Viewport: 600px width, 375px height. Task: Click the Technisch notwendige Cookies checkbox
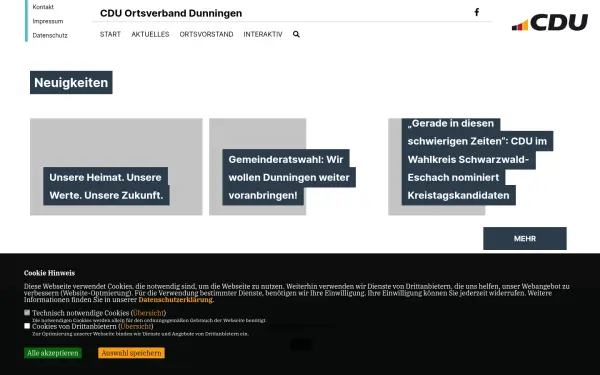(27, 313)
